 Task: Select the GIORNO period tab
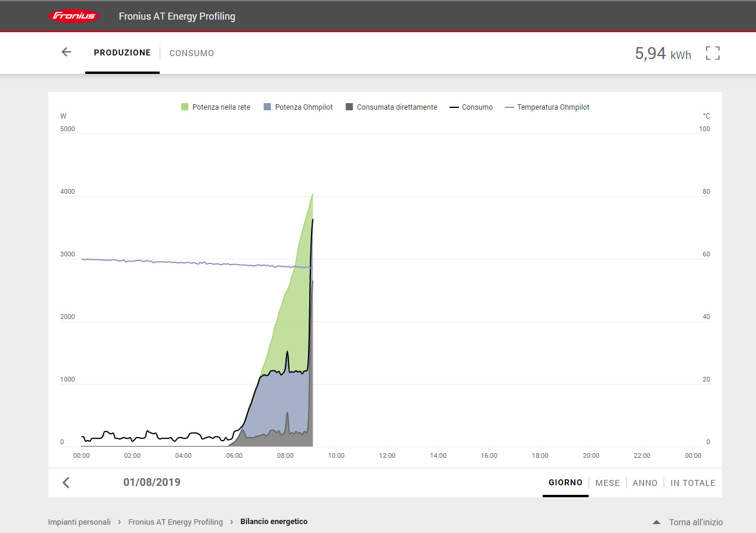pyautogui.click(x=565, y=482)
